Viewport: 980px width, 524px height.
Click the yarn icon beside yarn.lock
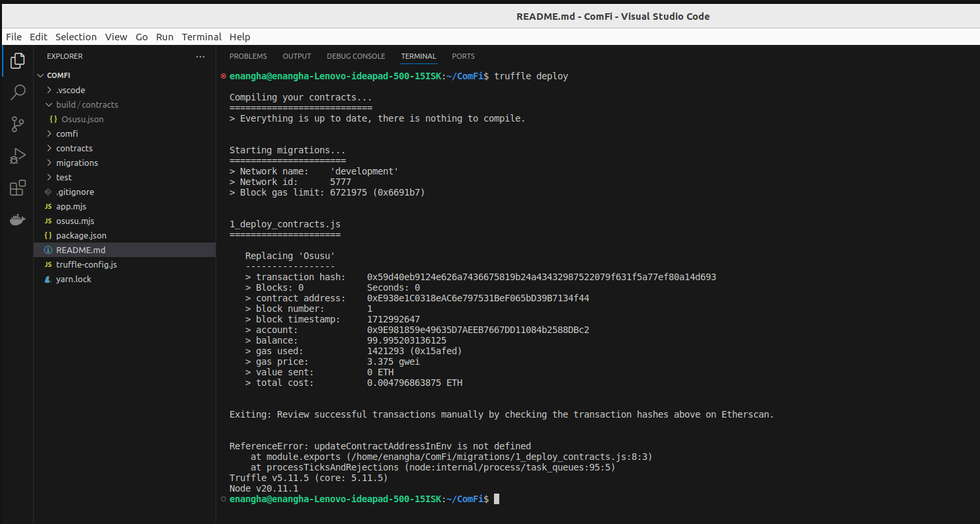click(x=48, y=280)
